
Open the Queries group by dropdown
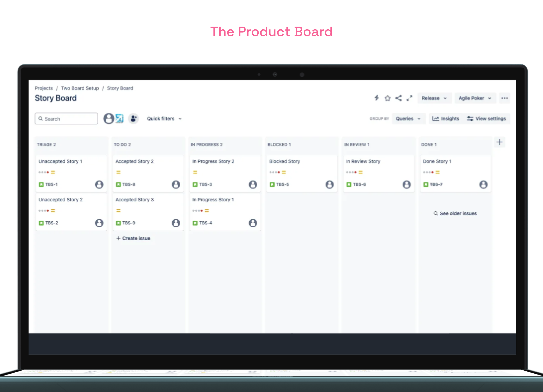pos(408,119)
